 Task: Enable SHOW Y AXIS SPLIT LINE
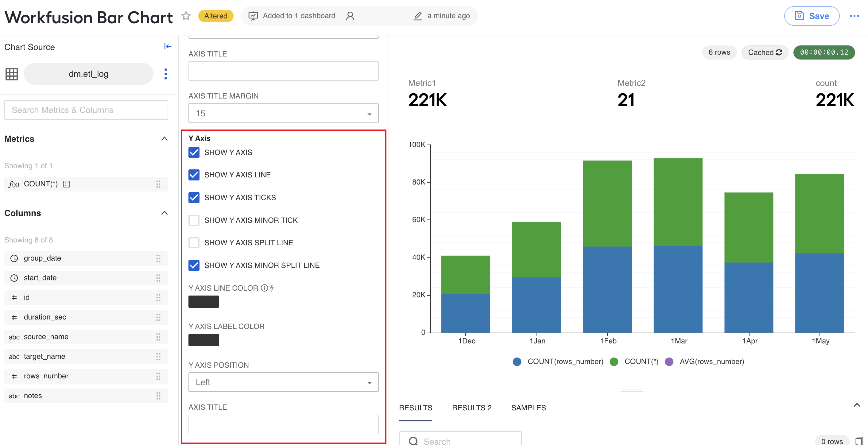pyautogui.click(x=194, y=242)
